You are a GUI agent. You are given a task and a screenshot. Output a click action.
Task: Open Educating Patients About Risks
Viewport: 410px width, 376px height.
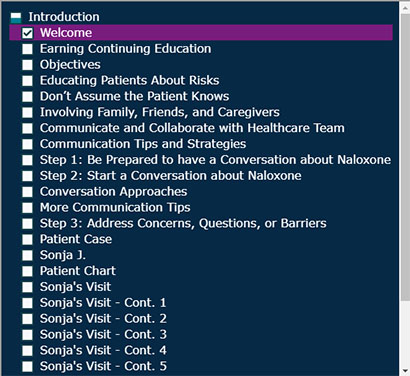click(x=129, y=80)
